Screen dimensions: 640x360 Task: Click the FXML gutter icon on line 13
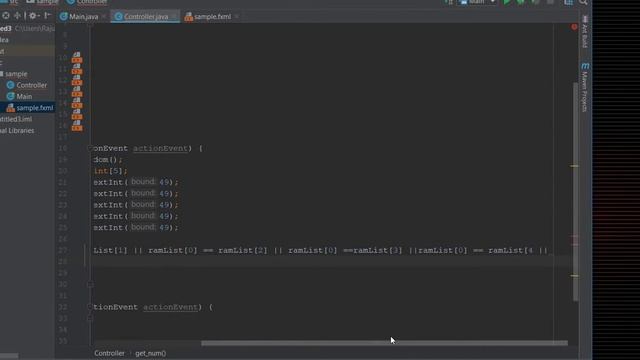coord(77,92)
